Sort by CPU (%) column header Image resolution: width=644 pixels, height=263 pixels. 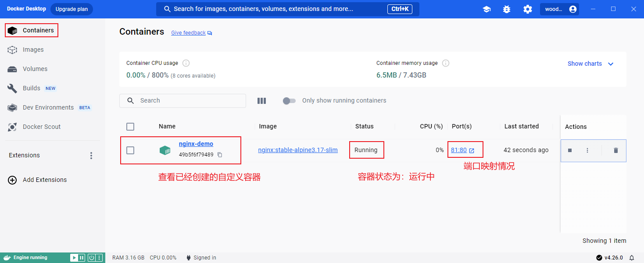[x=431, y=126]
